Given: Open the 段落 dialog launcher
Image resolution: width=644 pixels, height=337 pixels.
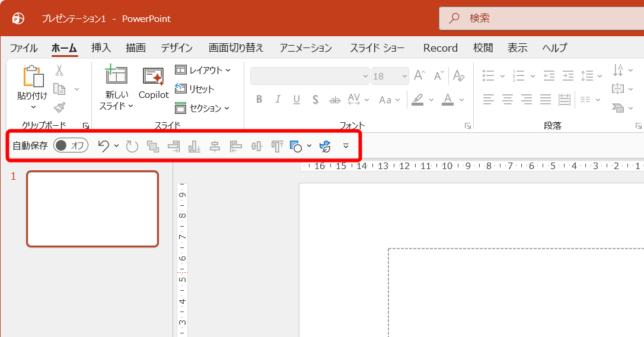Looking at the screenshot, I should (x=638, y=126).
